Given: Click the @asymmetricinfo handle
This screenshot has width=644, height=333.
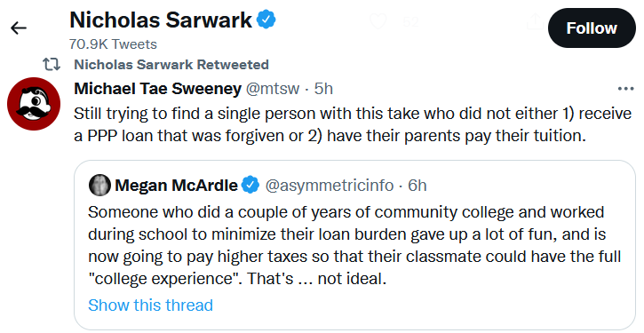Looking at the screenshot, I should coord(330,186).
